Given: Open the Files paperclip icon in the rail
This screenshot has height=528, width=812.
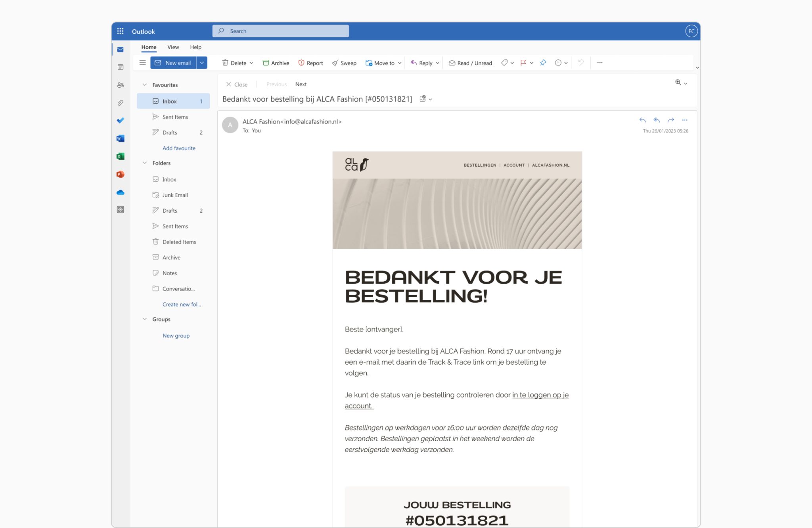Looking at the screenshot, I should point(121,103).
